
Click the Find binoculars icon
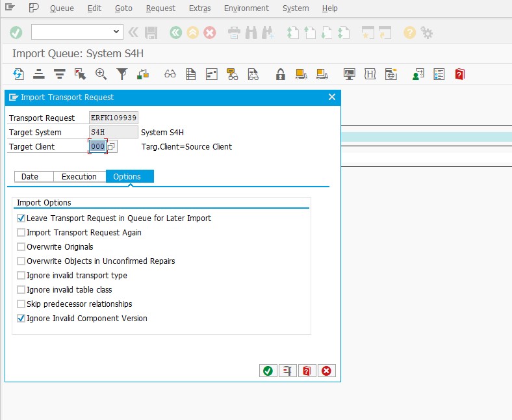coord(251,33)
